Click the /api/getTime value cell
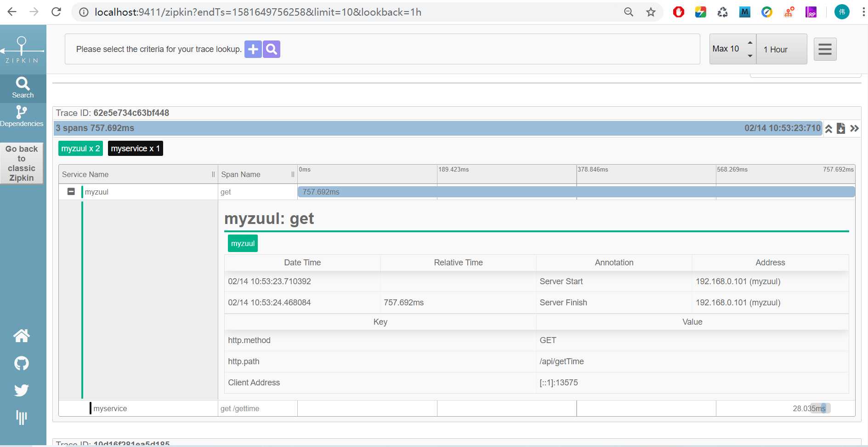 pos(692,361)
